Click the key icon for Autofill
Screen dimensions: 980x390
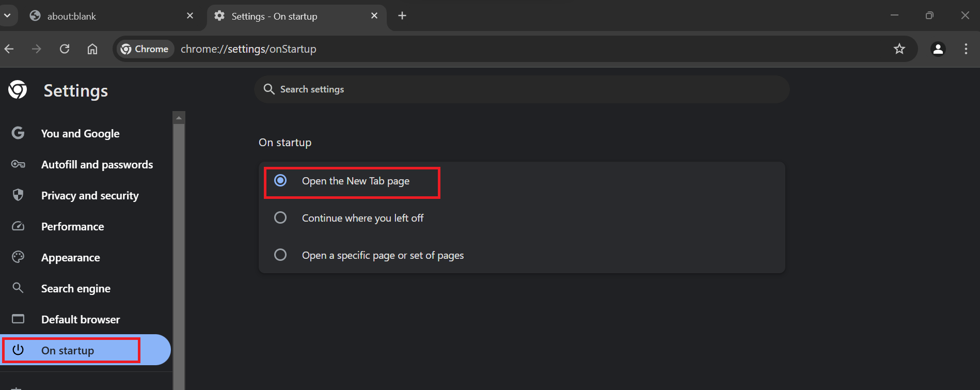pyautogui.click(x=18, y=164)
